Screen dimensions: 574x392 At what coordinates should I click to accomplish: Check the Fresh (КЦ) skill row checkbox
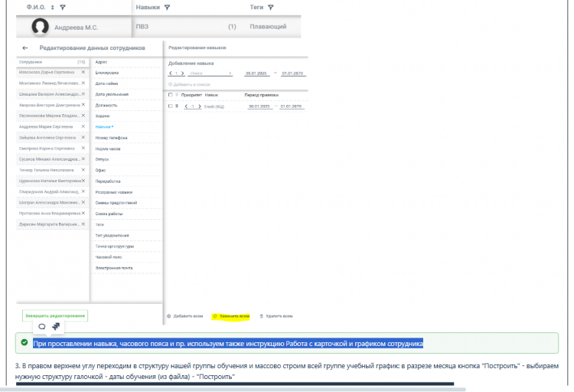[170, 106]
